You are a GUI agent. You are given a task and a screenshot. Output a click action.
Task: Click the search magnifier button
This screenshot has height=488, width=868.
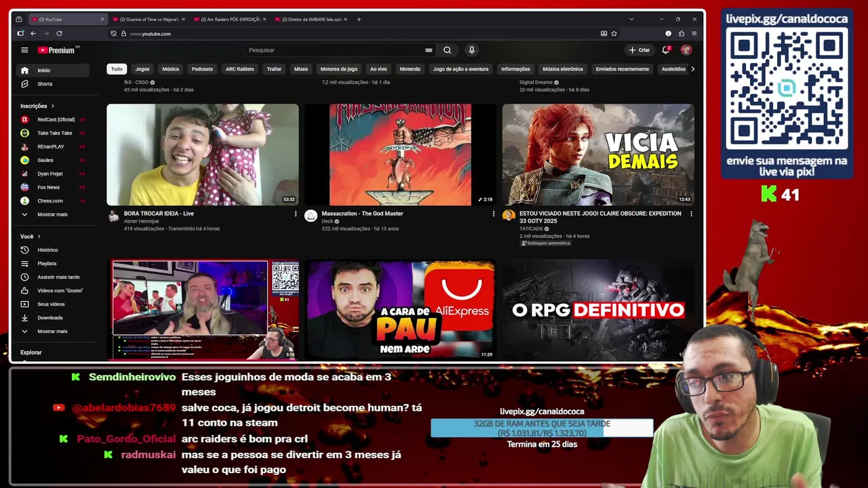point(447,50)
